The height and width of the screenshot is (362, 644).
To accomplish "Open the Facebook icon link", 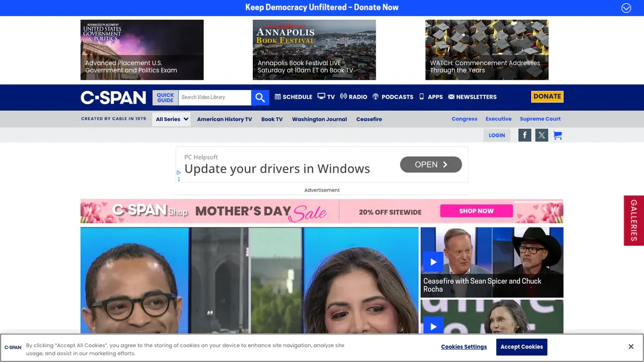I will pyautogui.click(x=525, y=135).
